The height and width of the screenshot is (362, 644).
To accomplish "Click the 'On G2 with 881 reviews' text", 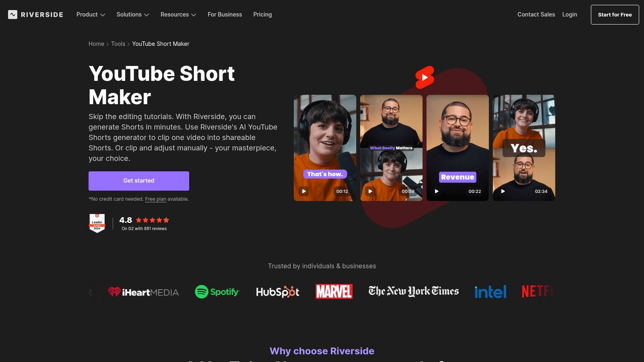I will [144, 228].
